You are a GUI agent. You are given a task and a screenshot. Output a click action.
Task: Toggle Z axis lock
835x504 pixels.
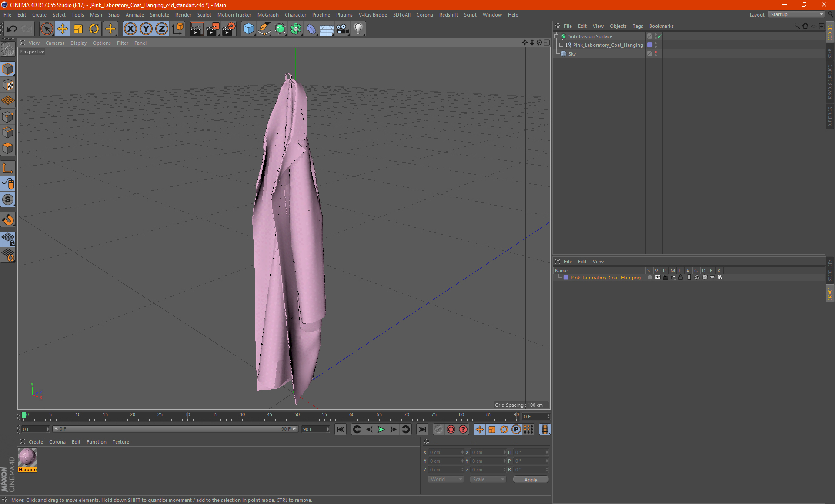(162, 29)
